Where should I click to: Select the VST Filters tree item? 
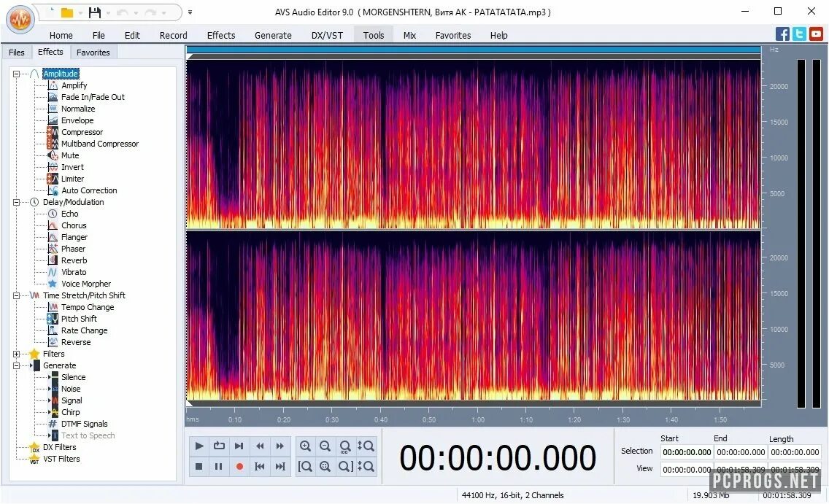click(x=61, y=459)
